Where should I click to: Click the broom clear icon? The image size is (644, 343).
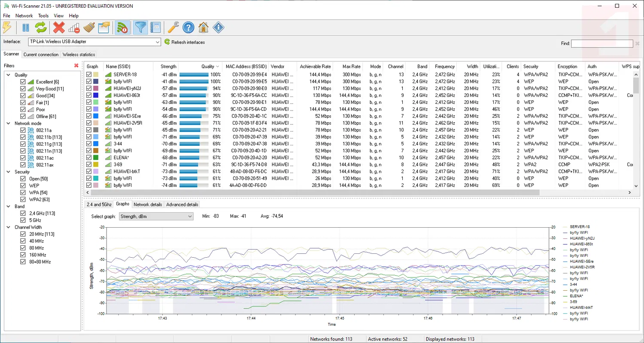pyautogui.click(x=89, y=28)
